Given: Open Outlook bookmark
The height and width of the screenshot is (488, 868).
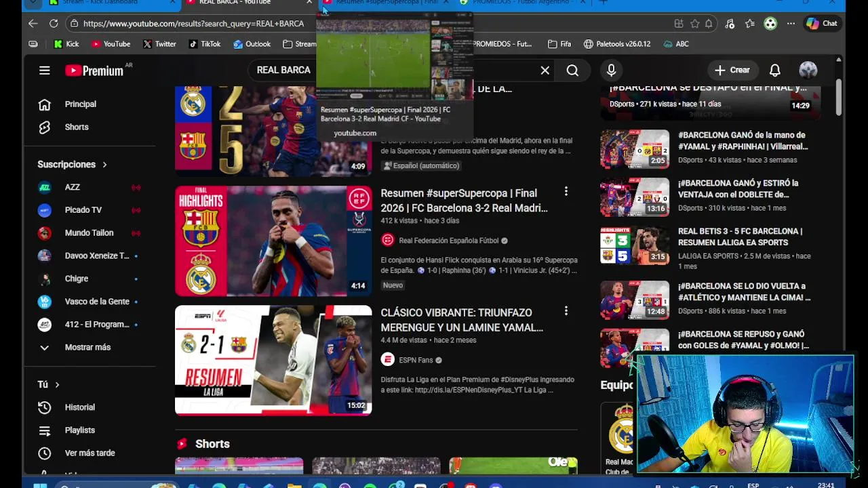Looking at the screenshot, I should (x=252, y=44).
